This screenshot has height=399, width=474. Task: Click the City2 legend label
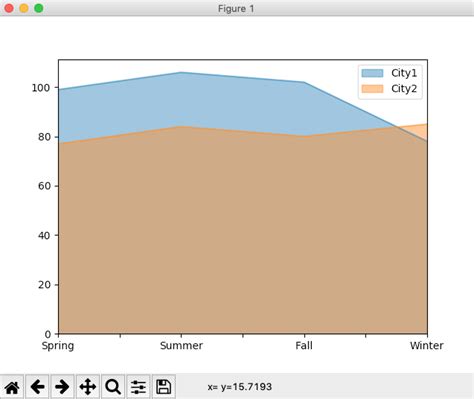[x=404, y=89]
